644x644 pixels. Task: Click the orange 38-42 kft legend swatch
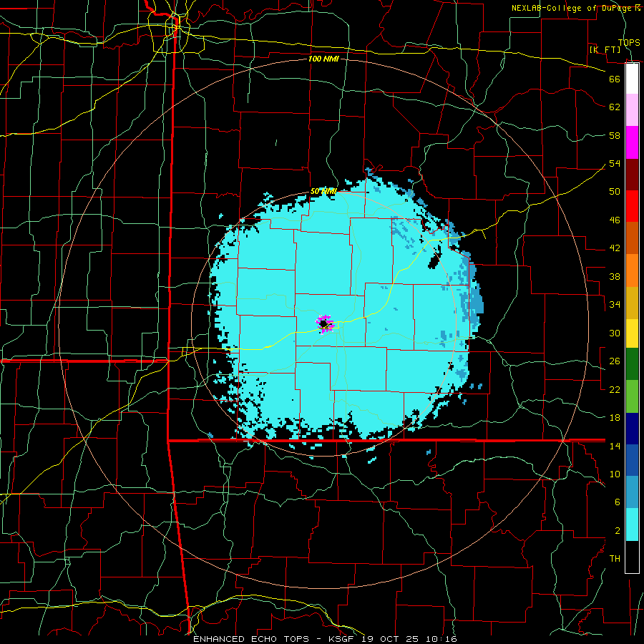[x=632, y=270]
